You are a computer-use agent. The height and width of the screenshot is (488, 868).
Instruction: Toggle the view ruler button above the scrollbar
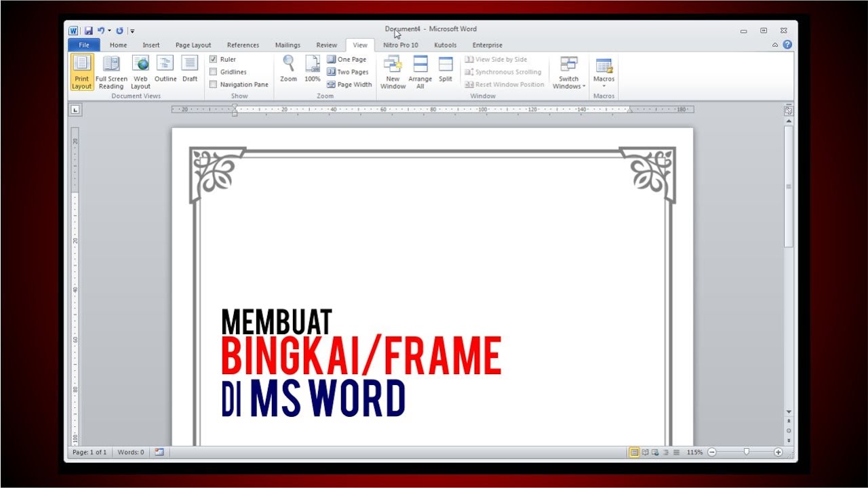(x=789, y=110)
